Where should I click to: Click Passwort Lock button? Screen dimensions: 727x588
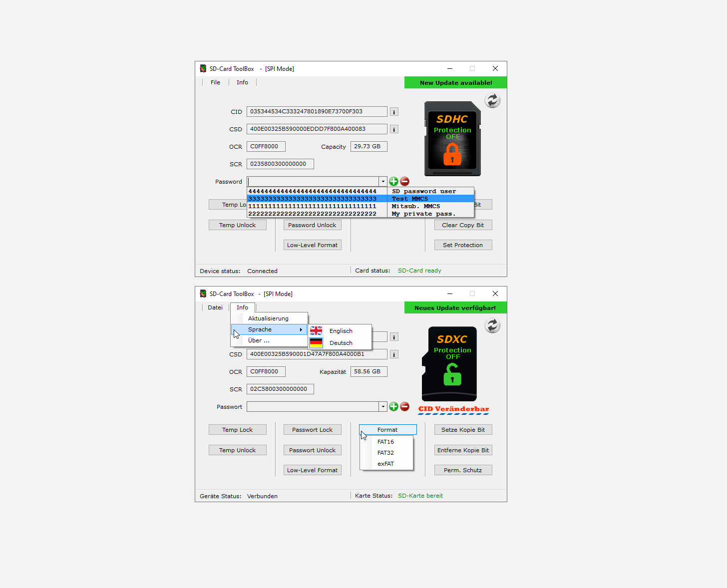313,430
